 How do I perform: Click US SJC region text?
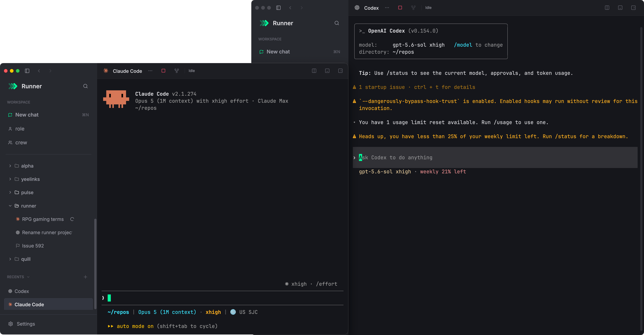coord(249,312)
